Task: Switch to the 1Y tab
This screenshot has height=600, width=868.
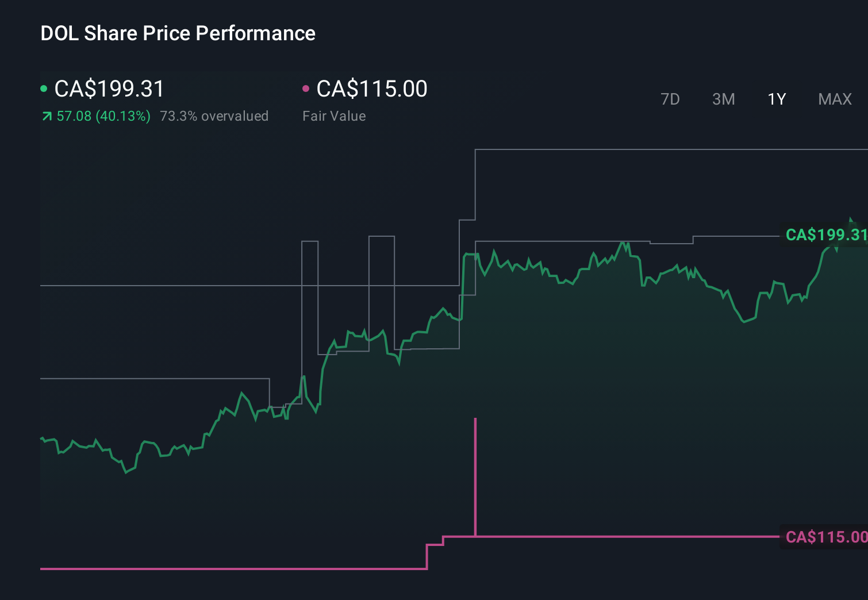Action: click(776, 99)
